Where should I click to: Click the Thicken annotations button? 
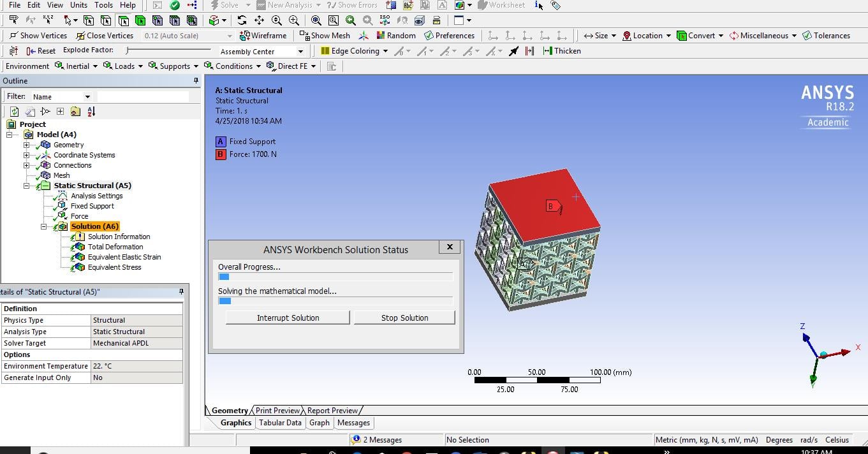click(562, 51)
